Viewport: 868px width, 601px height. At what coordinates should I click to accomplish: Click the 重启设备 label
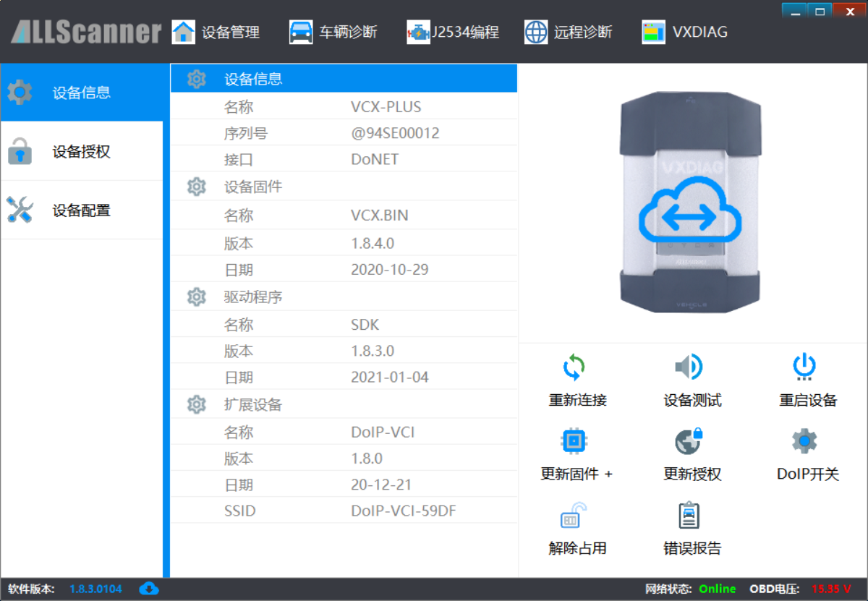point(808,400)
